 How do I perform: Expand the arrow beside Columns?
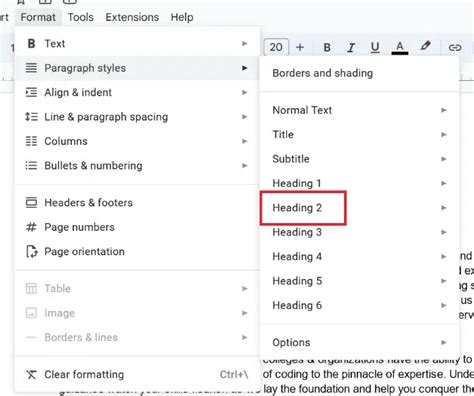tap(245, 141)
